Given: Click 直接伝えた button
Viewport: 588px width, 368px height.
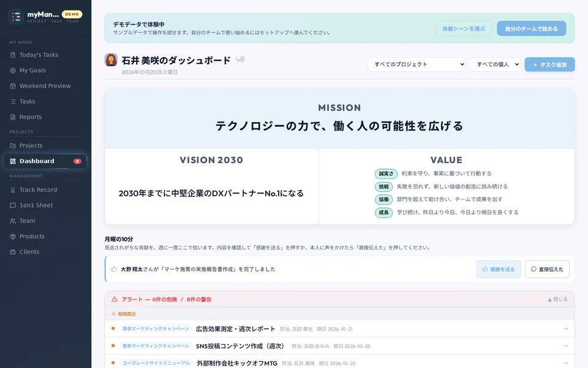Looking at the screenshot, I should click(547, 269).
